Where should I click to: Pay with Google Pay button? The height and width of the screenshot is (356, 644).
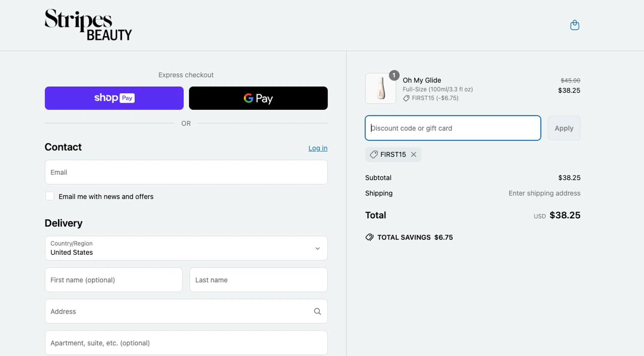258,98
